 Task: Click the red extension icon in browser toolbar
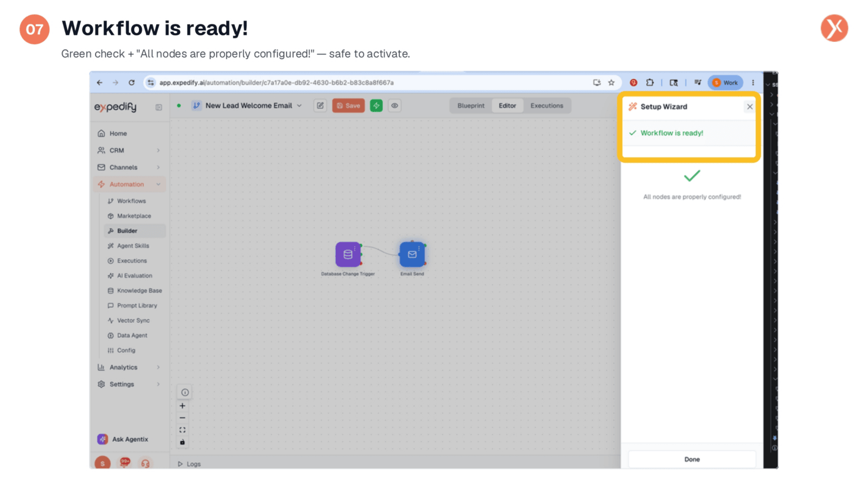[x=633, y=82]
